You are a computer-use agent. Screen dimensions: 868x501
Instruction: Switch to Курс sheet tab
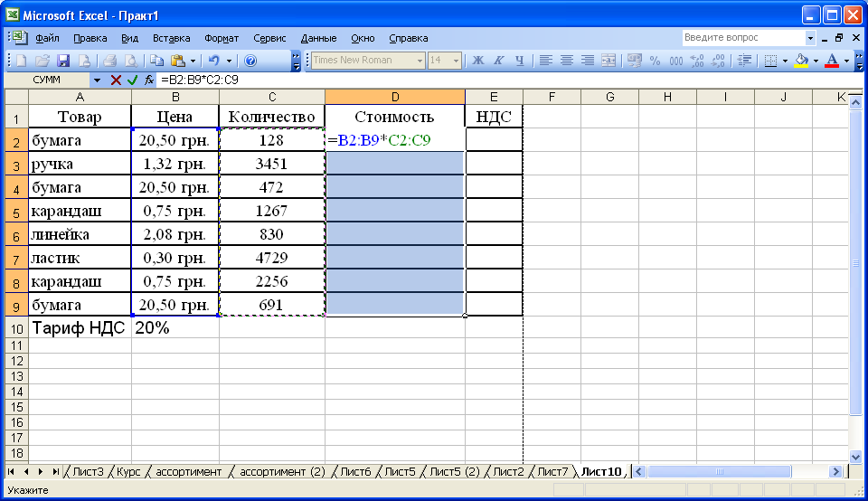pyautogui.click(x=128, y=472)
